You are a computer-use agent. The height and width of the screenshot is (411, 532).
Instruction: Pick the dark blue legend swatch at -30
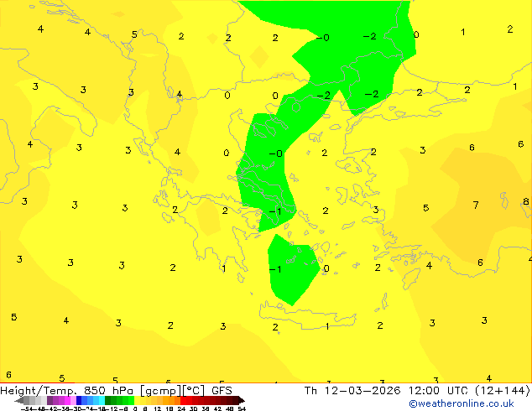click(79, 400)
